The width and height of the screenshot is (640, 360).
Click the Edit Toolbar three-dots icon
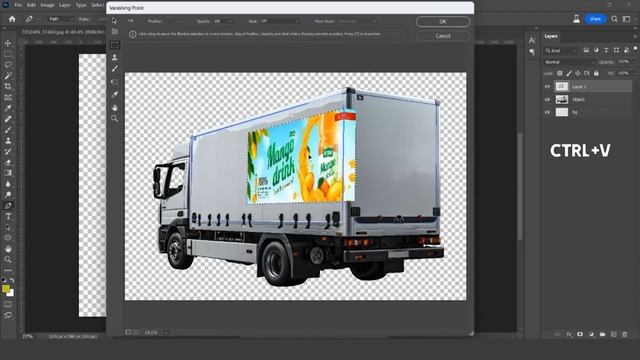pos(8,271)
